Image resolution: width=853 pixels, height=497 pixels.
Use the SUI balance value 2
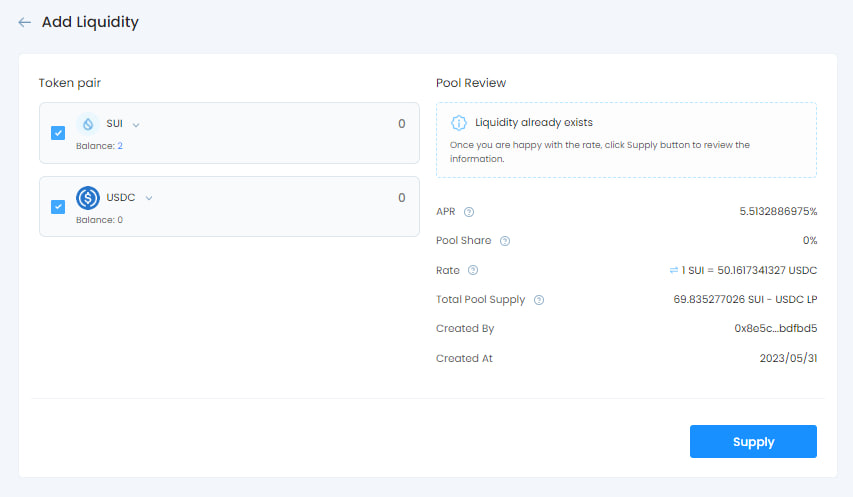(x=120, y=146)
